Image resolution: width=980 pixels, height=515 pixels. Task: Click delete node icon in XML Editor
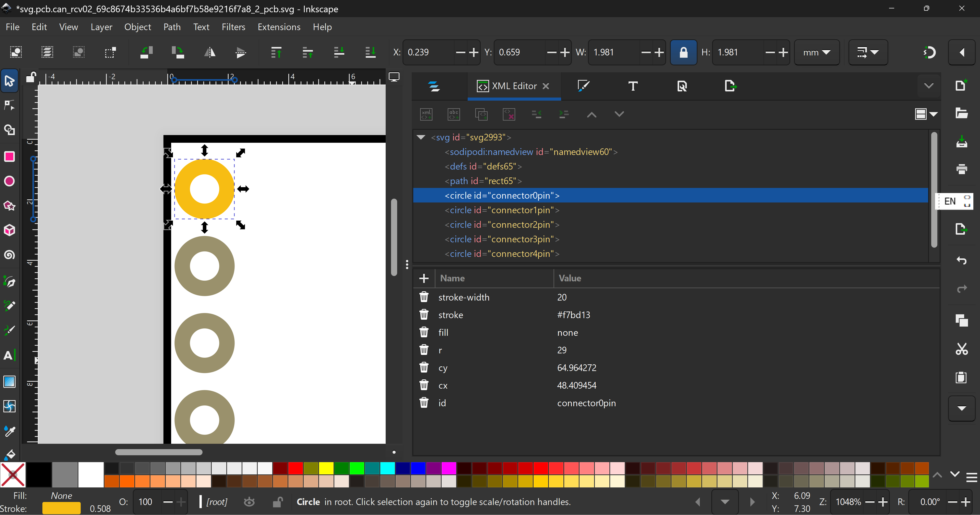click(x=509, y=114)
